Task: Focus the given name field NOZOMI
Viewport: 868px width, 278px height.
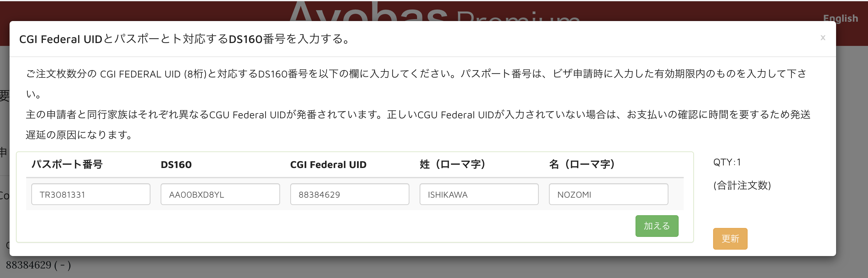Action: pos(608,194)
